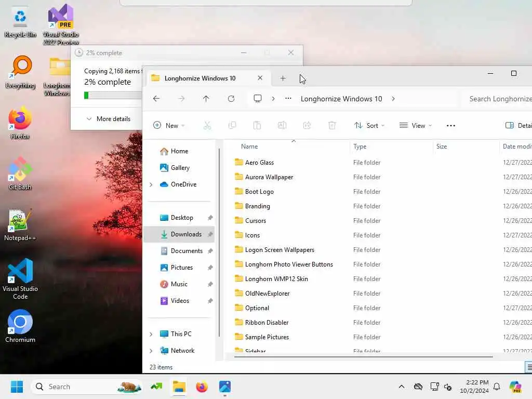Open the Everything search desktop icon
Image resolution: width=532 pixels, height=399 pixels.
pos(20,72)
